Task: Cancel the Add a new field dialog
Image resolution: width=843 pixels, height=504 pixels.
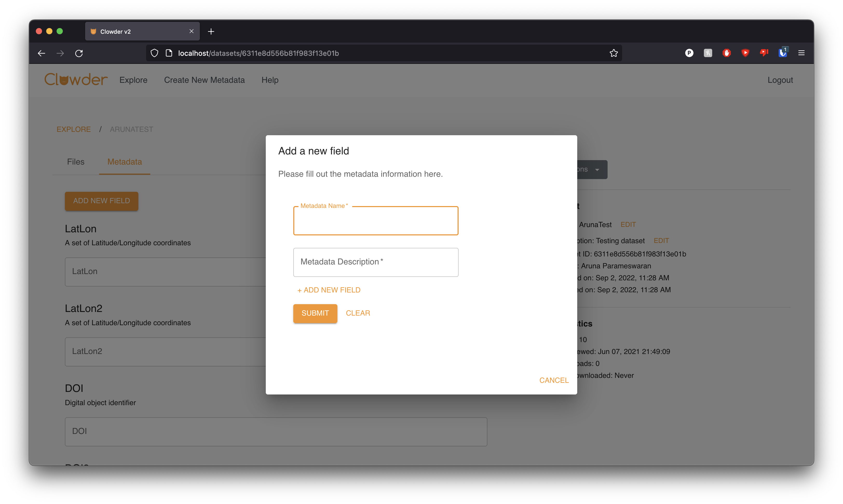Action: pos(554,380)
